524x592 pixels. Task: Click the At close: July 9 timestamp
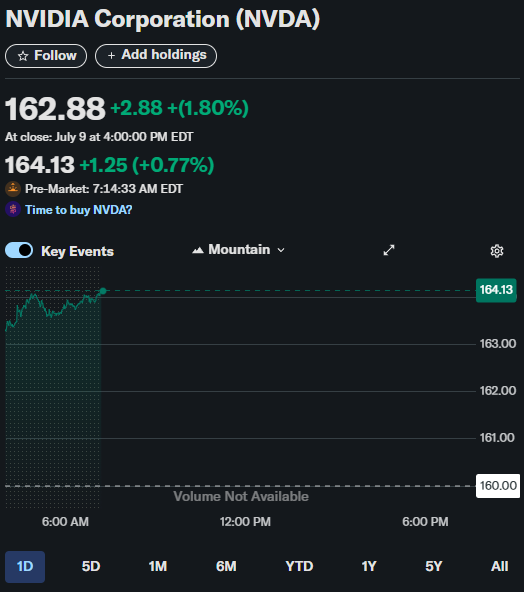99,137
